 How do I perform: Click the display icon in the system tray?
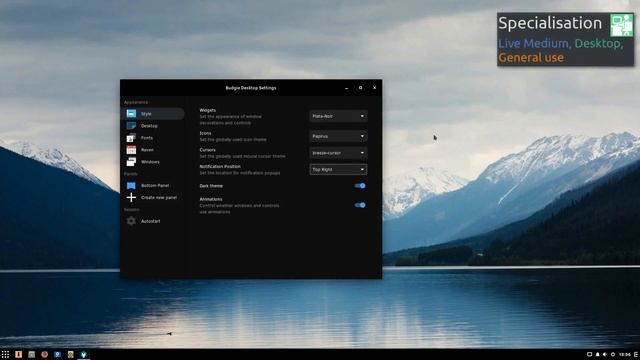pyautogui.click(x=589, y=354)
